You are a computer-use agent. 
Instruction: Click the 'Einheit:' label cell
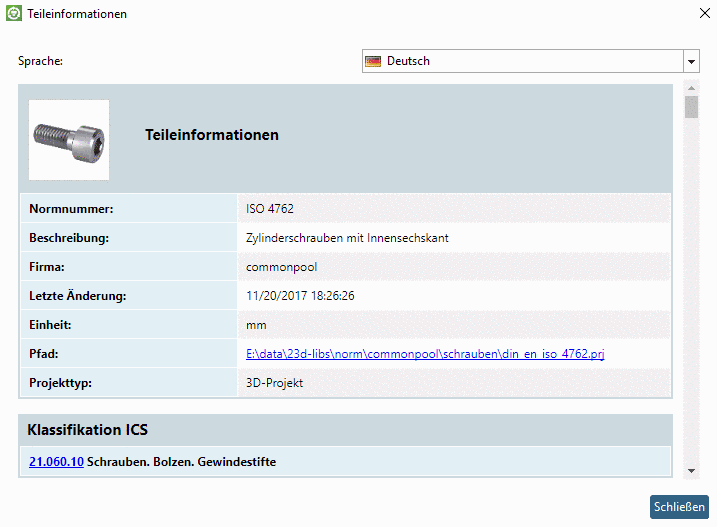point(128,325)
